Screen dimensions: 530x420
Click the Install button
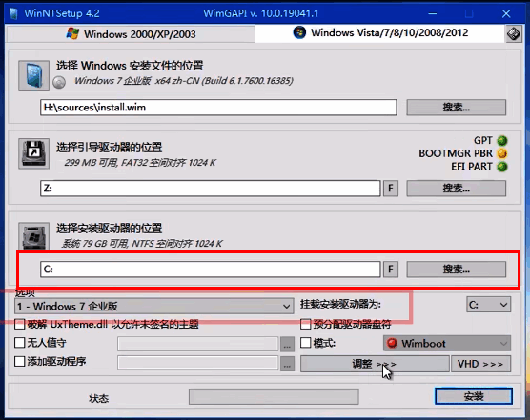click(x=474, y=396)
